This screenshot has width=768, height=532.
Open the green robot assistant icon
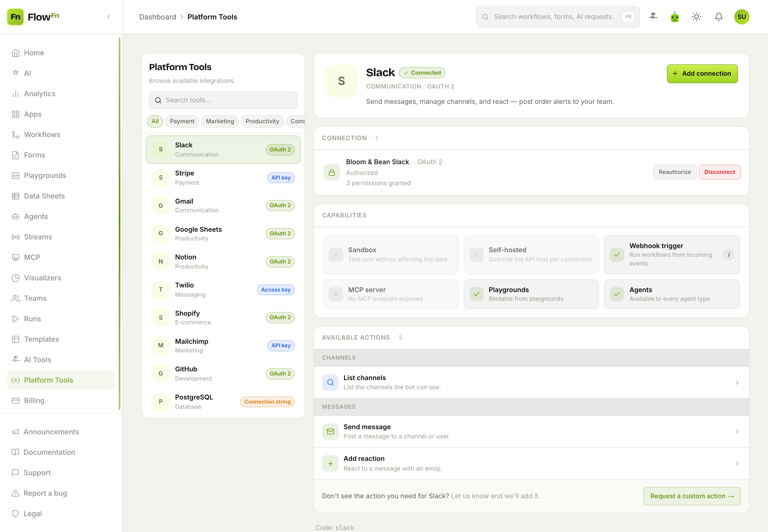click(675, 17)
